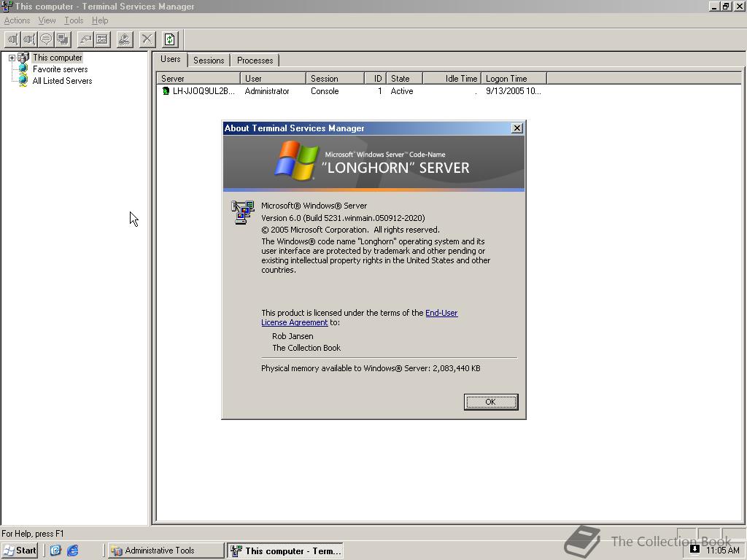The width and height of the screenshot is (747, 560).
Task: Click the Log Off key icon
Action: (x=124, y=39)
